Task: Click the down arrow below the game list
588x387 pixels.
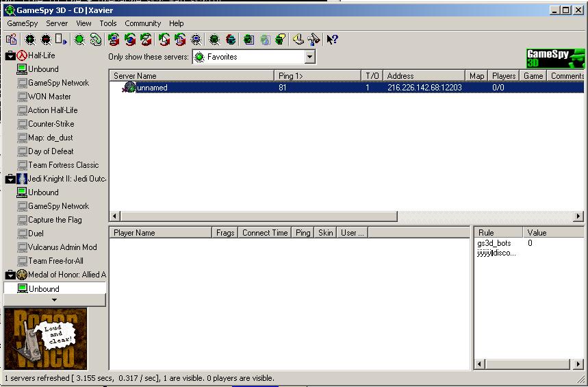Action: 55,300
